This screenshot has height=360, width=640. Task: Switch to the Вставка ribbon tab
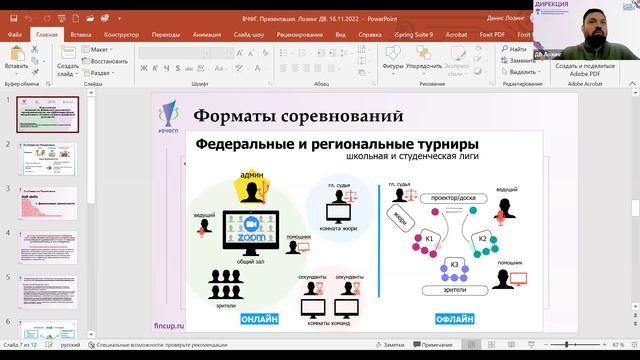pos(81,35)
